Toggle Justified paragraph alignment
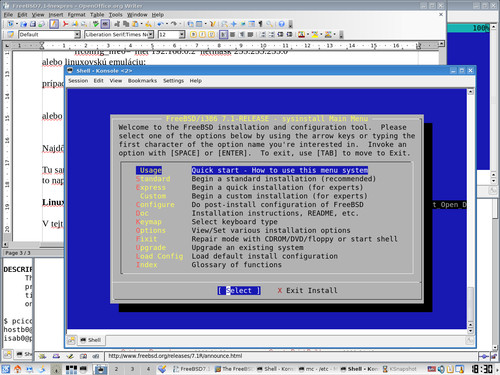This screenshot has width=500, height=375. pyautogui.click(x=250, y=34)
